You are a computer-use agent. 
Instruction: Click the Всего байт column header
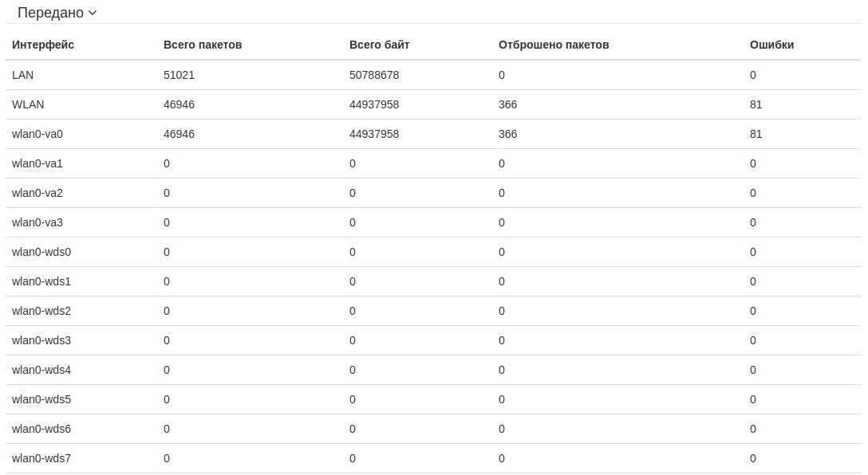(x=379, y=45)
